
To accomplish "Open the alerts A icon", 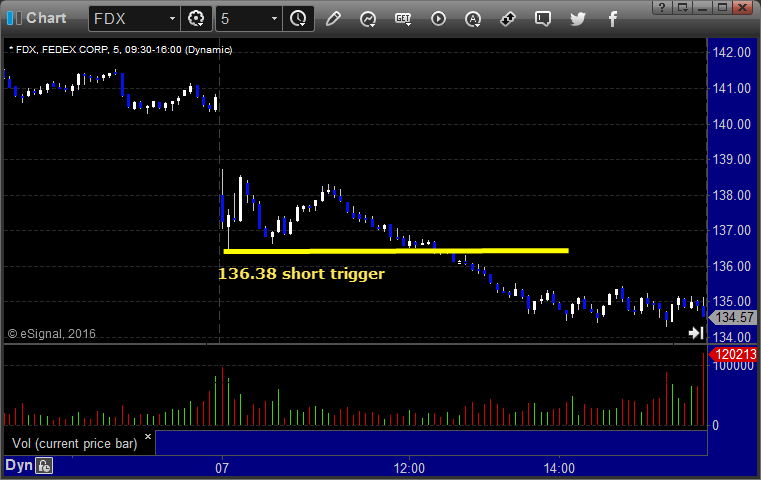I will point(473,19).
